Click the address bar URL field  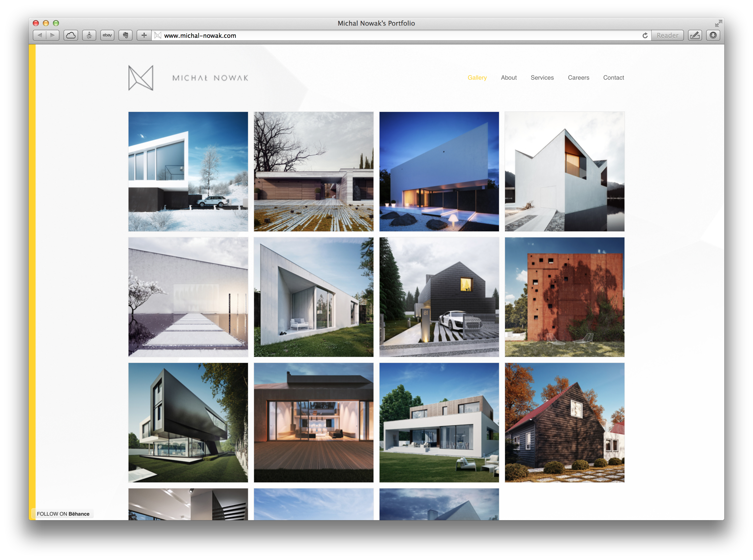(402, 36)
